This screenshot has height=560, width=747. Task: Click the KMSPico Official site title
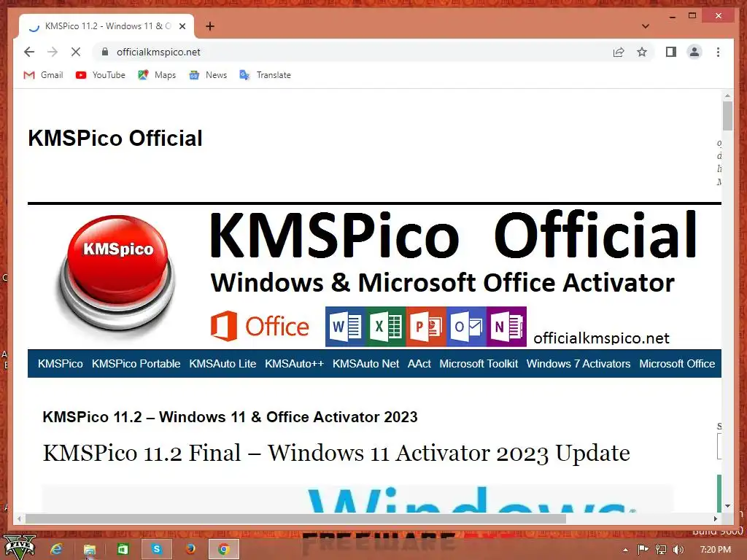tap(115, 138)
